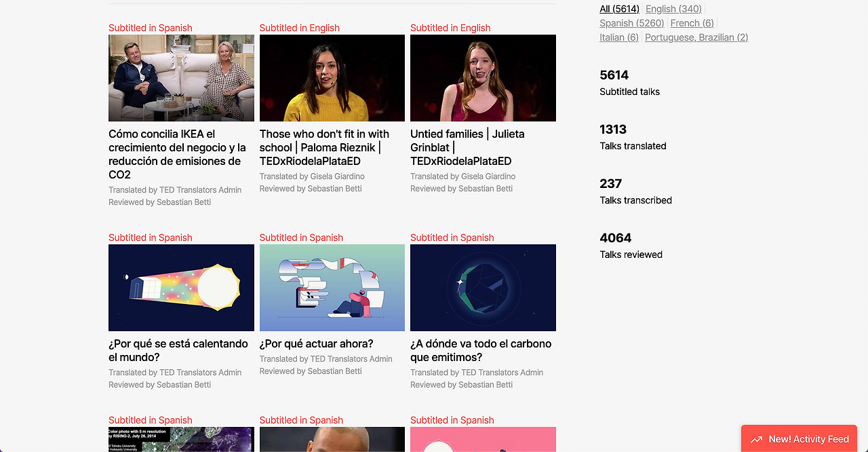Choose the Italian (6) language filter
The image size is (868, 452).
click(x=619, y=37)
